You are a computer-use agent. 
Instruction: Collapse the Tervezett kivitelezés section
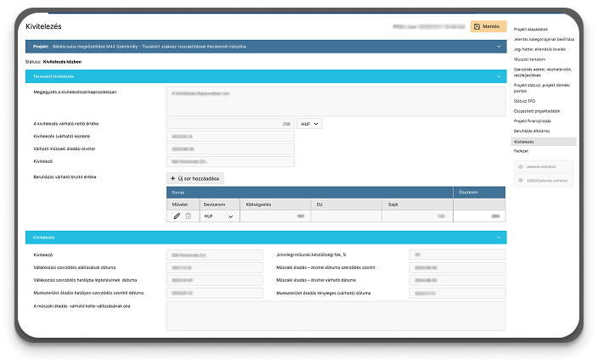(x=499, y=76)
